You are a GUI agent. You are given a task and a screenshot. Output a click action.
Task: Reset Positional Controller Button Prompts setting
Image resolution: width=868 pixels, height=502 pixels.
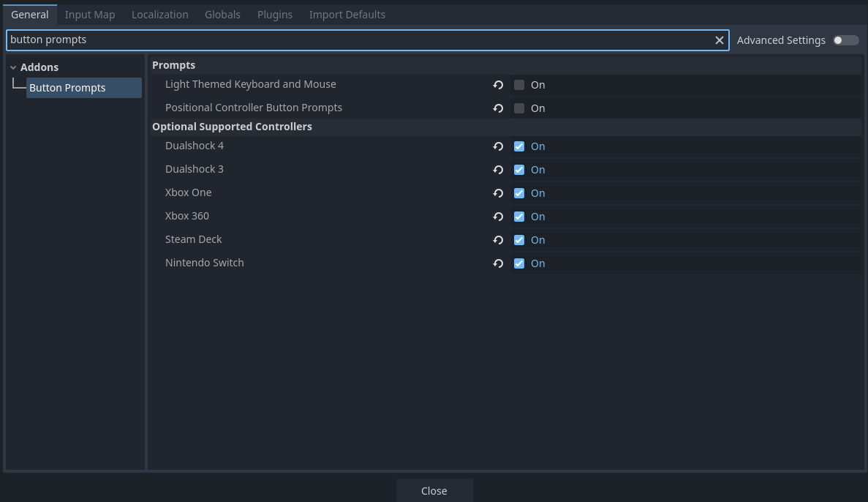pyautogui.click(x=498, y=108)
